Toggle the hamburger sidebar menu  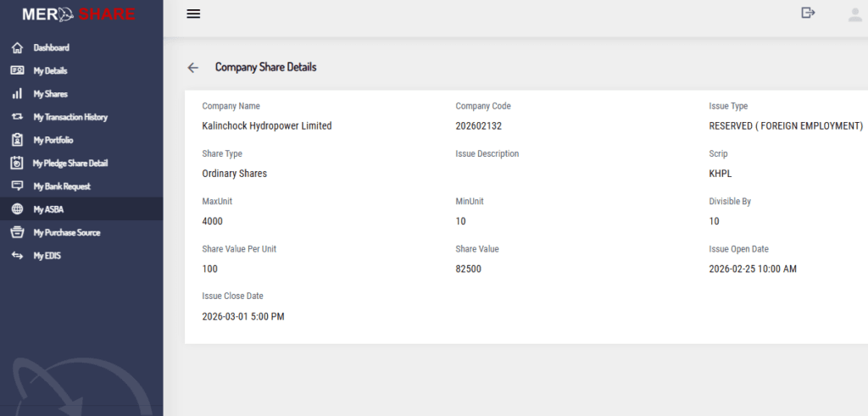point(193,14)
